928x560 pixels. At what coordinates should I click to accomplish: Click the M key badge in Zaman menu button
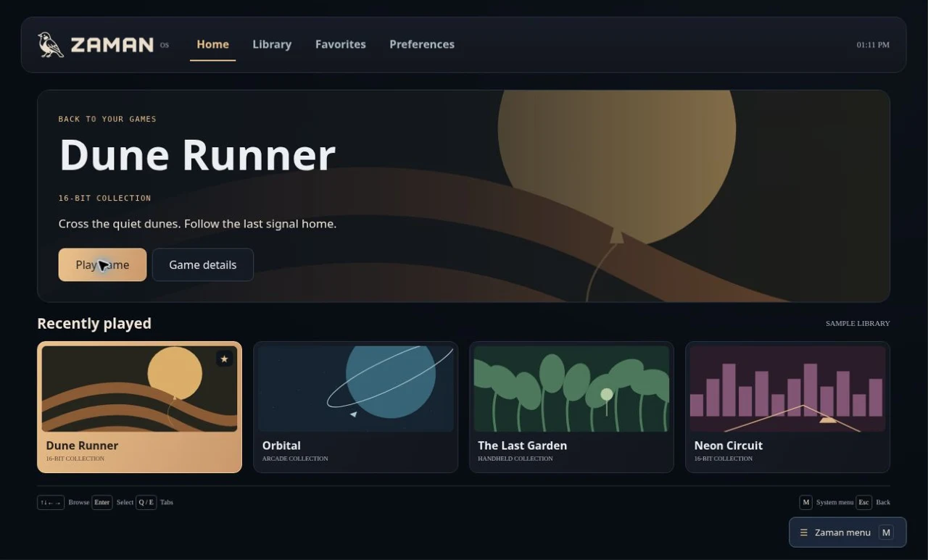pyautogui.click(x=886, y=532)
